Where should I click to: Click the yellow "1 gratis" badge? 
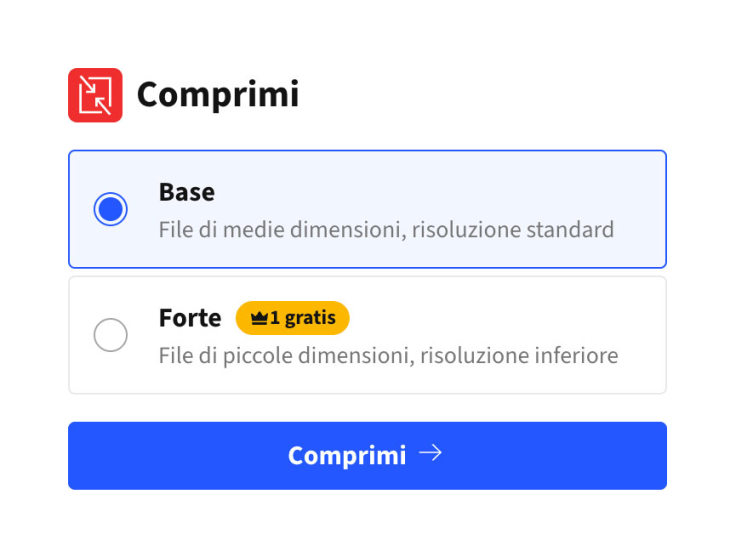292,318
